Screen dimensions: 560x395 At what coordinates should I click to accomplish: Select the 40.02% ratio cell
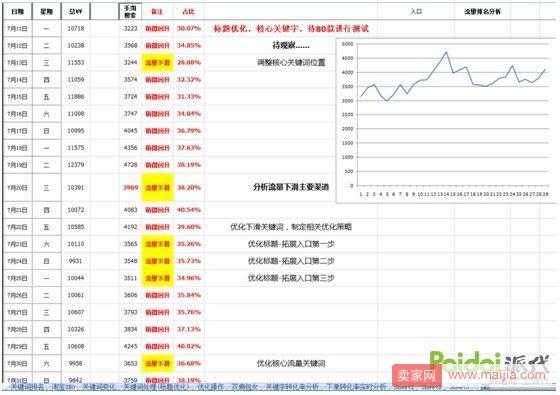coord(189,346)
